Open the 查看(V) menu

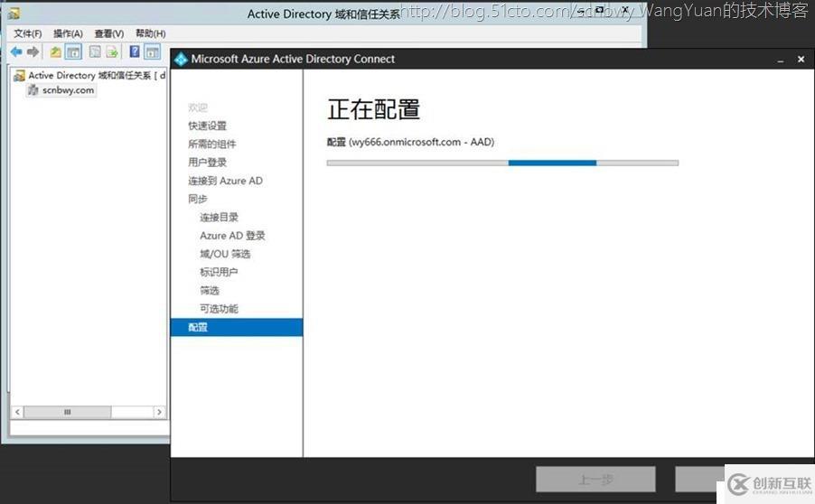pyautogui.click(x=108, y=33)
